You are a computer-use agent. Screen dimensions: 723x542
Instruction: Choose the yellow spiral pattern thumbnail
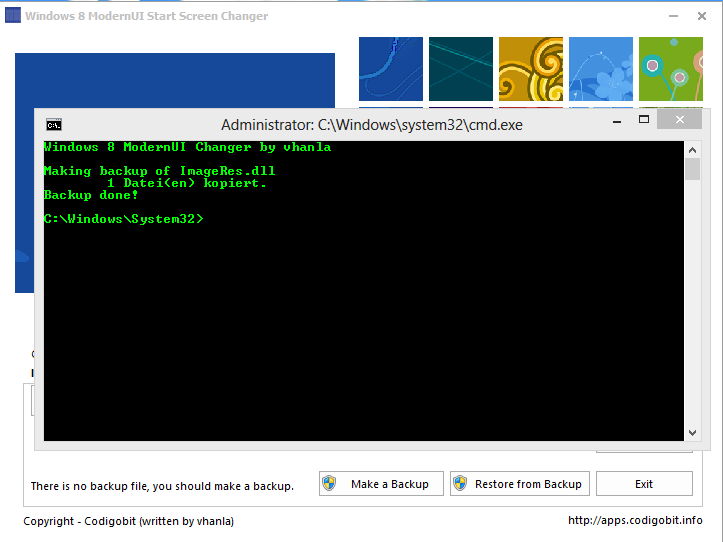click(x=531, y=69)
